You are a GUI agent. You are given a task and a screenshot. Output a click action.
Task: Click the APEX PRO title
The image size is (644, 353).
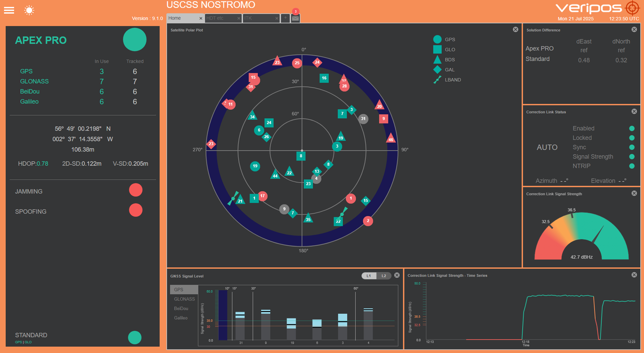41,40
